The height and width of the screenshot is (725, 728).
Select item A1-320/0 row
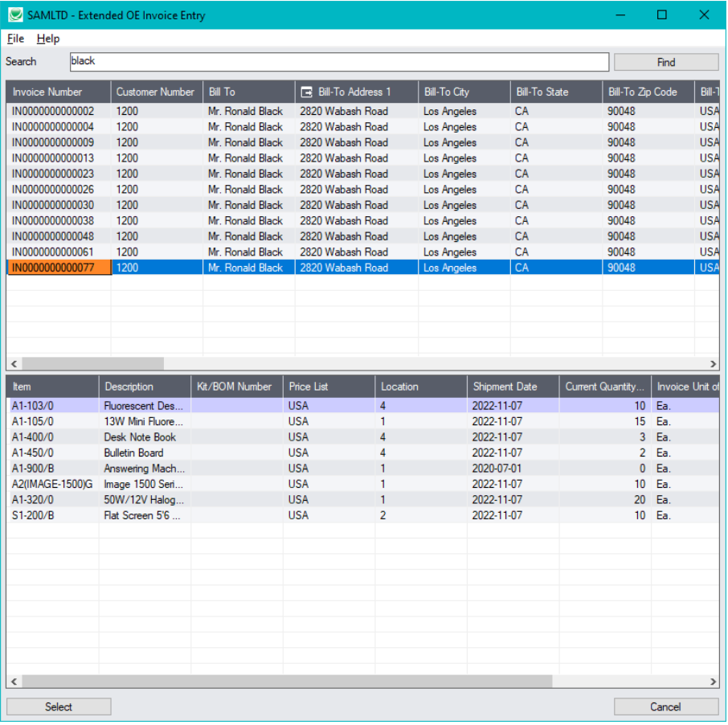(362, 500)
